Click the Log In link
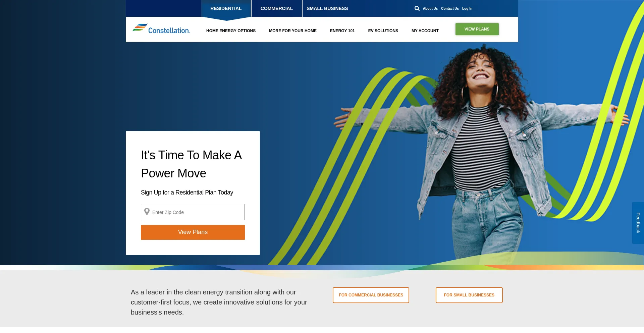Screen dimensions: 644x333 pos(467,8)
